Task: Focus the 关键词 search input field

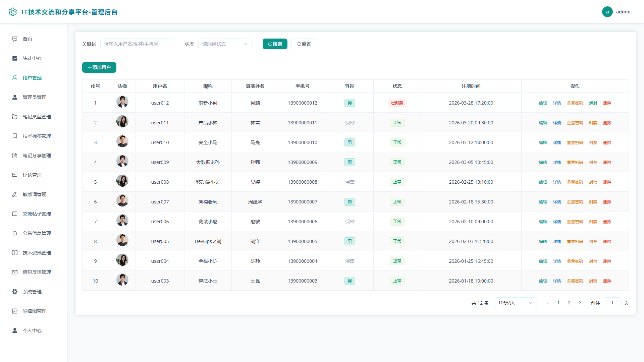Action: tap(137, 44)
